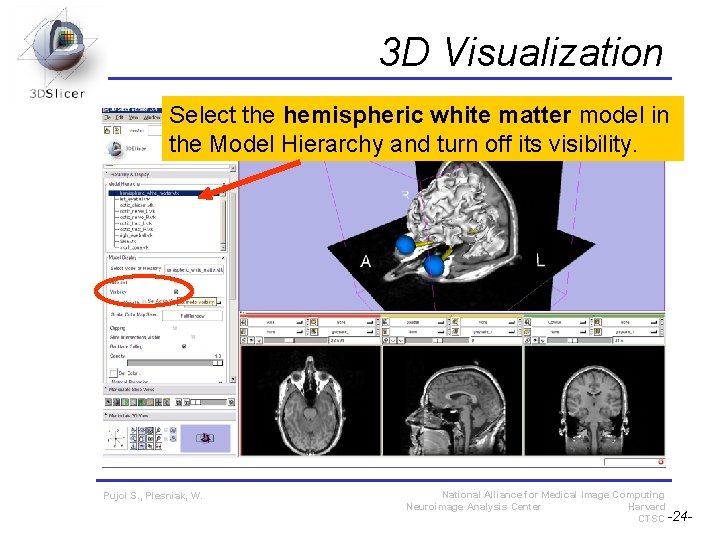Click the green-tinted slice view toolbar icon
720x540 pixels.
coord(125,402)
